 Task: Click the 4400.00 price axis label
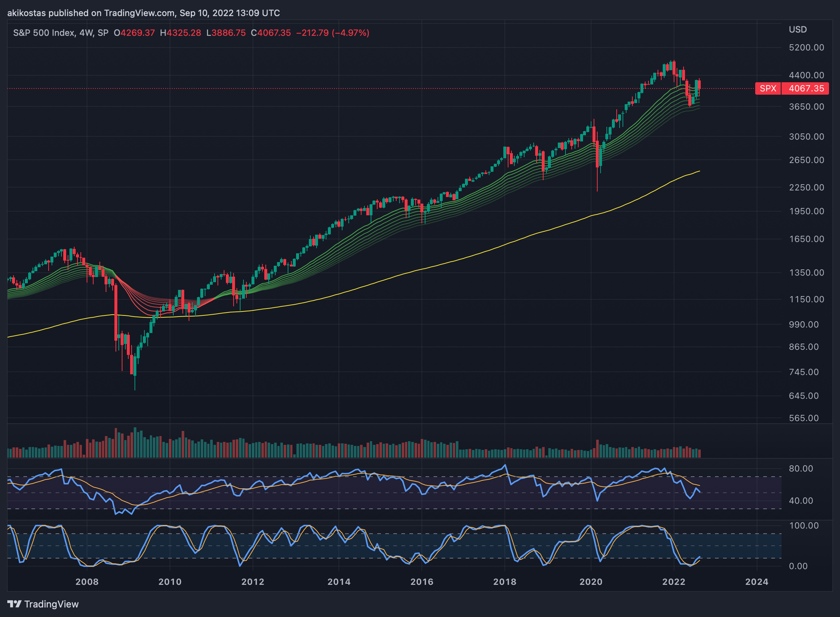806,75
